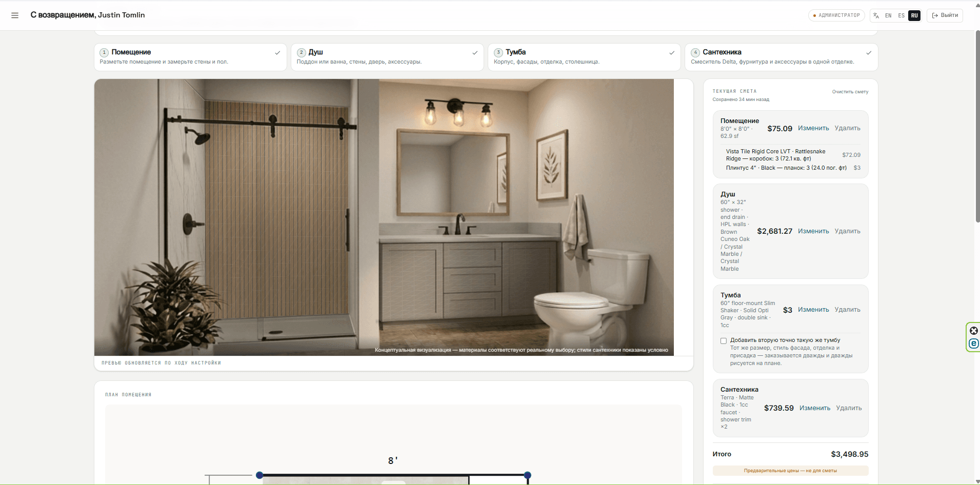The image size is (980, 485).
Task: Click the $72.09 flooring price
Action: (851, 155)
